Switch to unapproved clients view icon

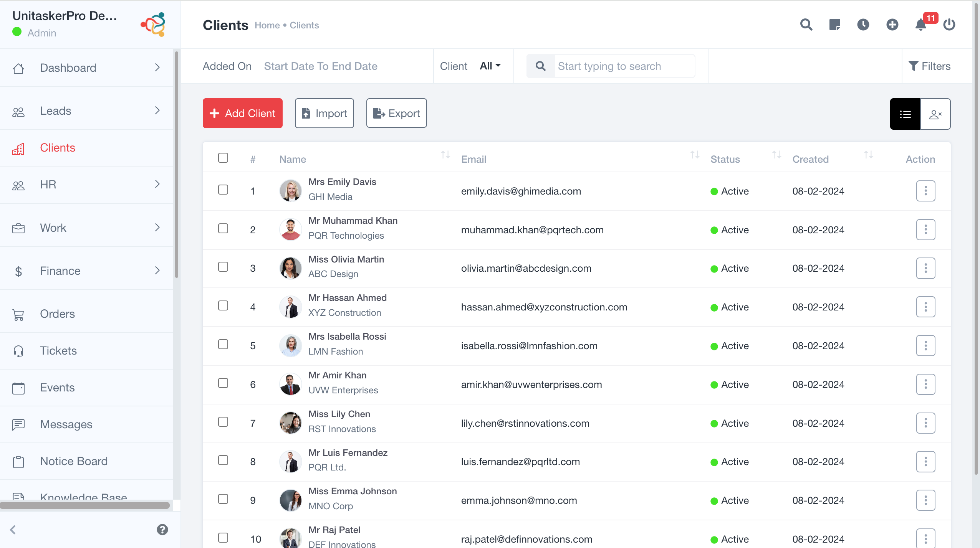[935, 114]
